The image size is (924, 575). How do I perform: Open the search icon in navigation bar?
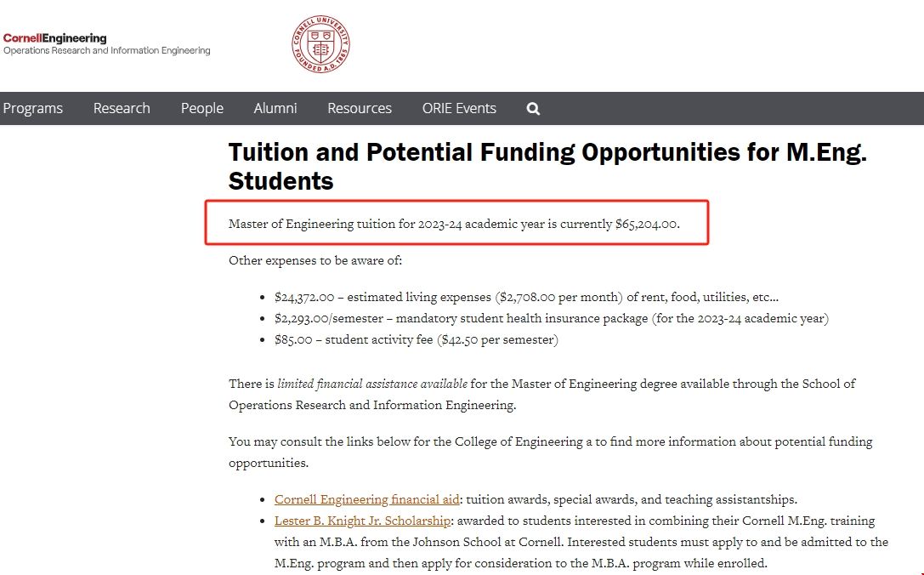pos(532,108)
